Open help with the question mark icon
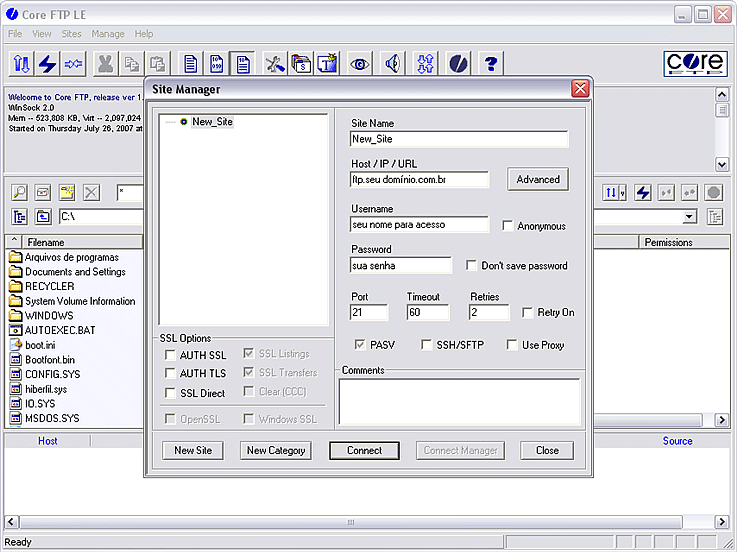 click(491, 63)
